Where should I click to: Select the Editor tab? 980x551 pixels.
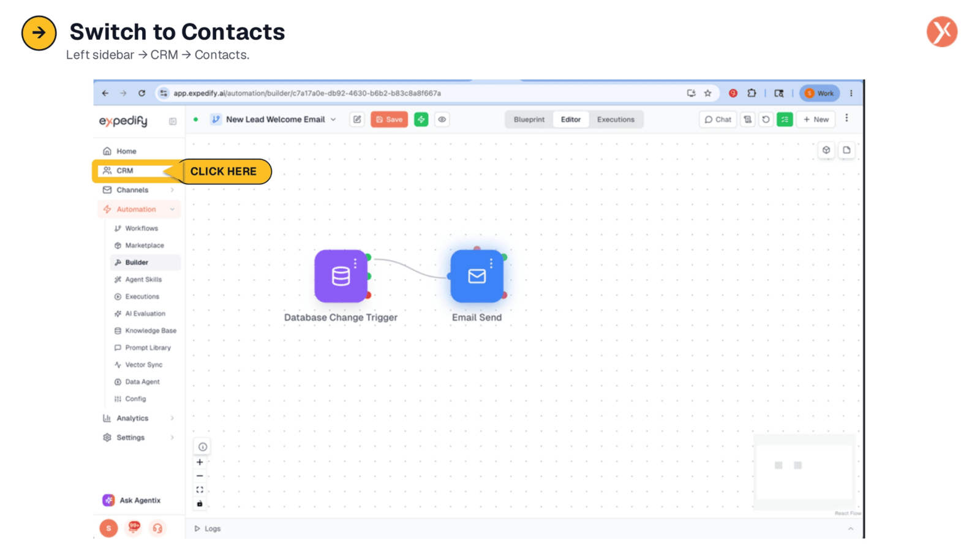pyautogui.click(x=570, y=119)
